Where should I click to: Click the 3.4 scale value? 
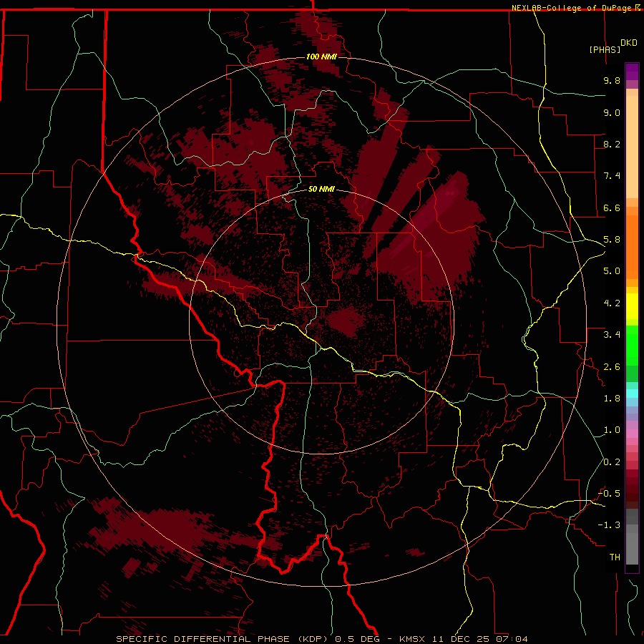coord(612,335)
